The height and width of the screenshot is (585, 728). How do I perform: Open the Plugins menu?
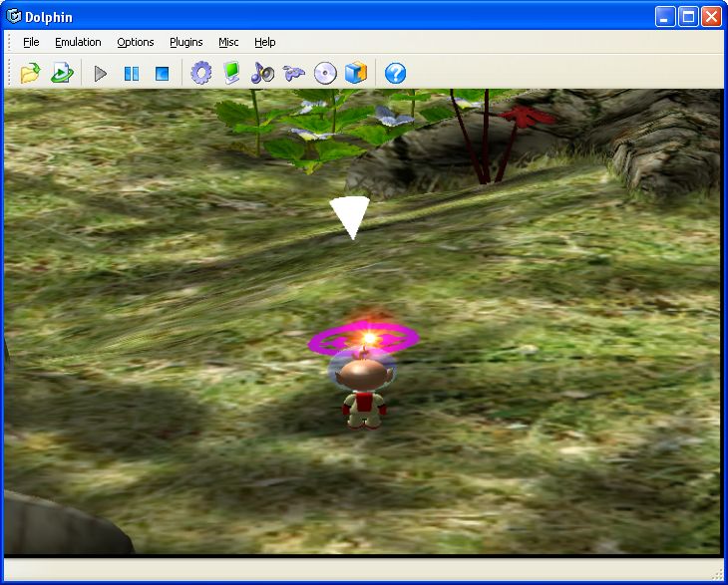(185, 42)
